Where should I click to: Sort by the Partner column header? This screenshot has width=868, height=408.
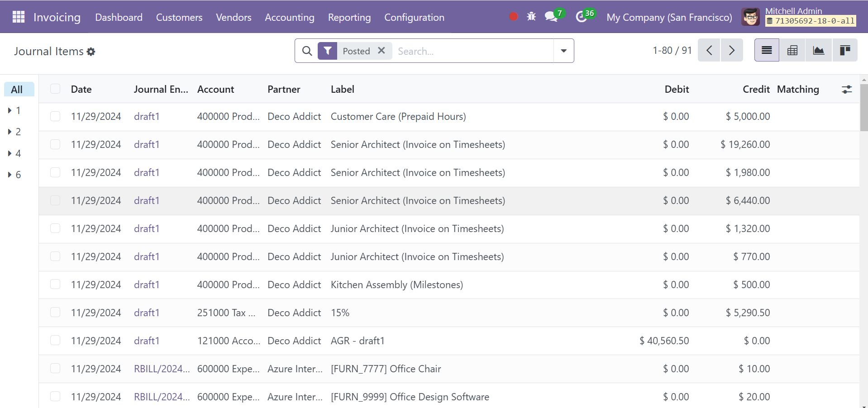[x=284, y=89]
